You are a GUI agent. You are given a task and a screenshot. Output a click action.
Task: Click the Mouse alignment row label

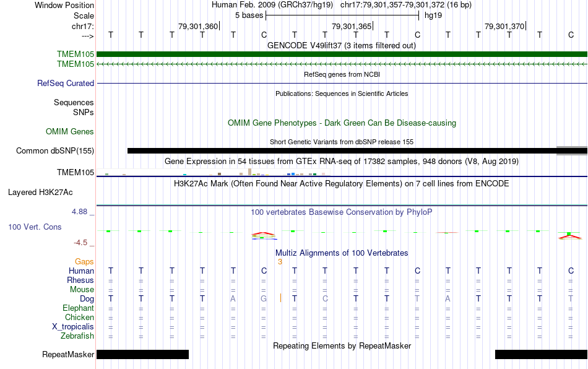(x=82, y=290)
